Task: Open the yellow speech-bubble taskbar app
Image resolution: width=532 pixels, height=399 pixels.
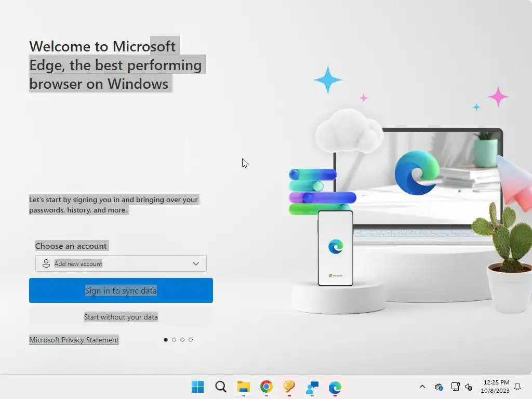Action: click(x=289, y=387)
